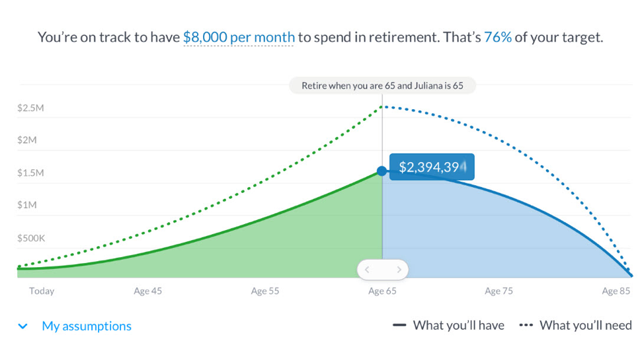Click the blue retirement point on chart
This screenshot has width=644, height=351.
coord(382,171)
